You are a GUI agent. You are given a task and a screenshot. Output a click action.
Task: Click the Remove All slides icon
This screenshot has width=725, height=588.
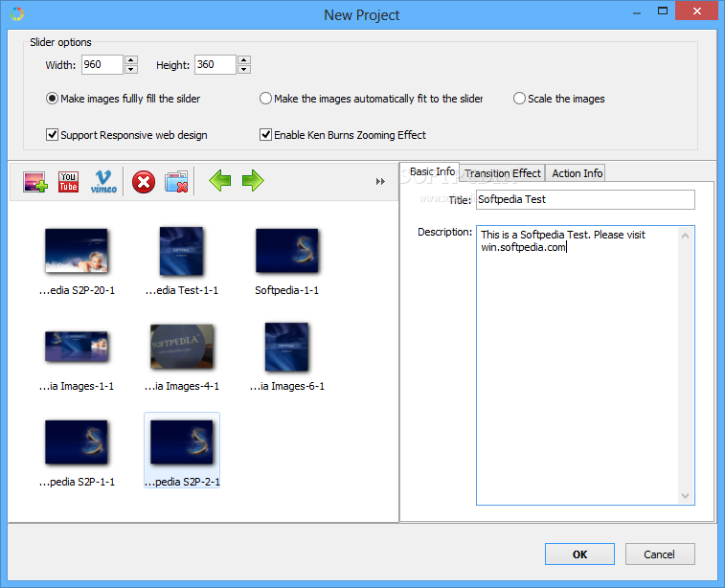pyautogui.click(x=176, y=182)
